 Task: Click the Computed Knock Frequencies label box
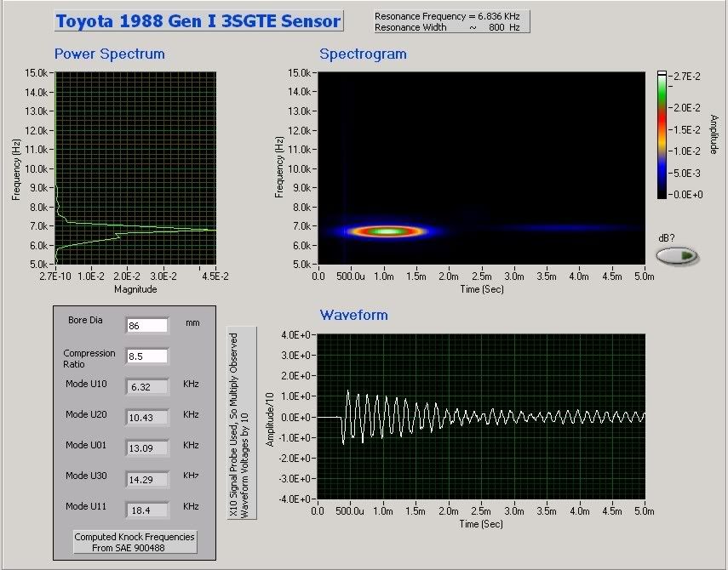click(x=135, y=542)
